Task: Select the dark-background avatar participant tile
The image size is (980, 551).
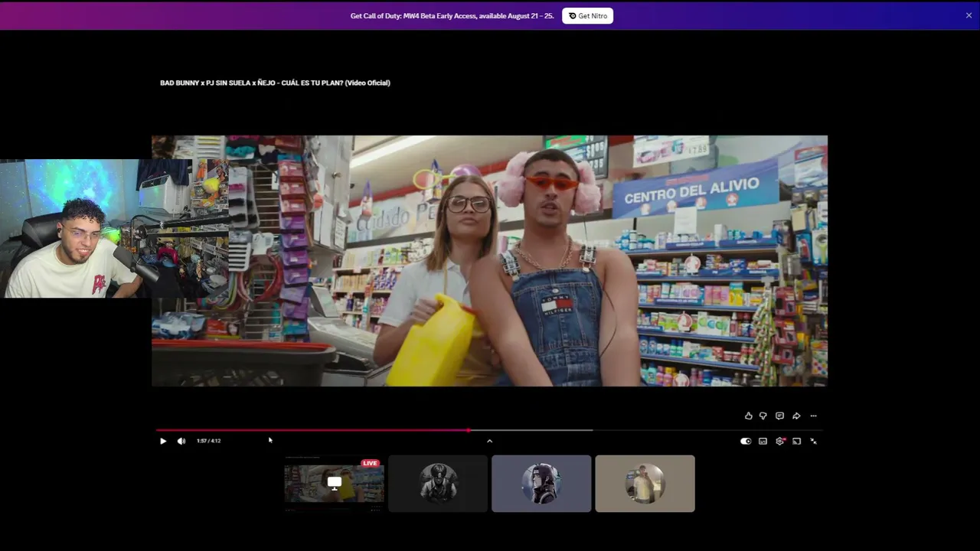Action: (438, 484)
